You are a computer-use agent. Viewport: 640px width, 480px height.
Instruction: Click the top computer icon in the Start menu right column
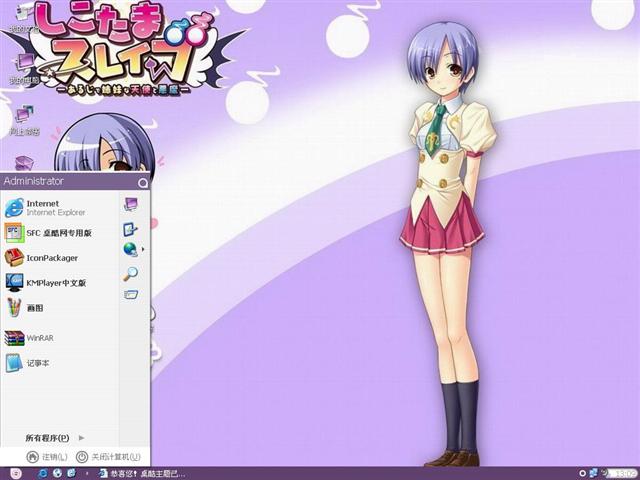(x=130, y=204)
